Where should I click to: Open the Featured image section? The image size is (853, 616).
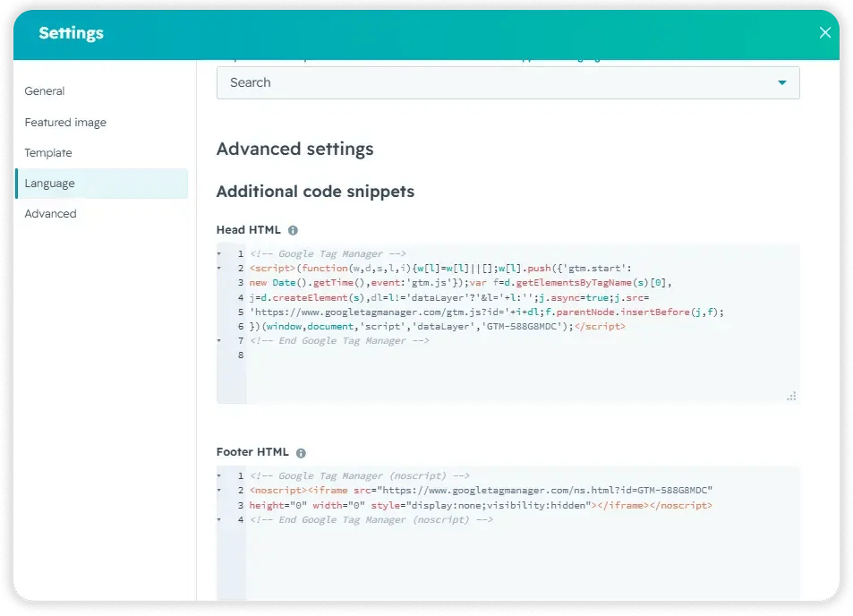(x=65, y=123)
